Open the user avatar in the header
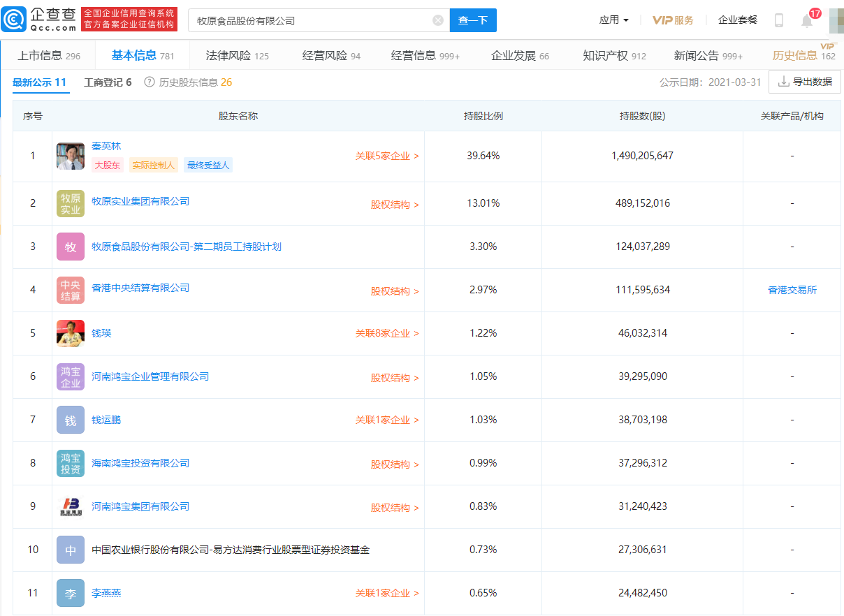Image resolution: width=844 pixels, height=616 pixels. [836, 20]
